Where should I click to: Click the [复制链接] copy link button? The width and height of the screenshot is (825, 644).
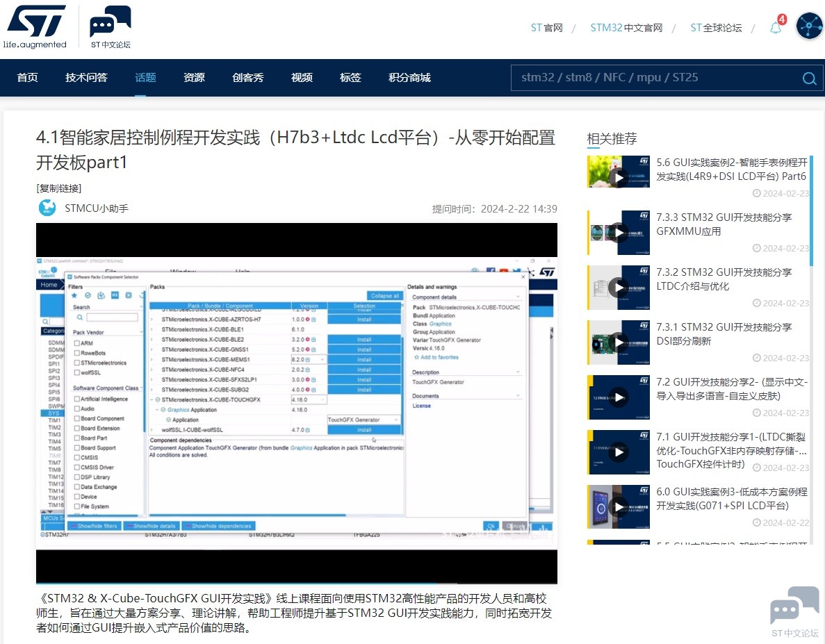pos(59,188)
